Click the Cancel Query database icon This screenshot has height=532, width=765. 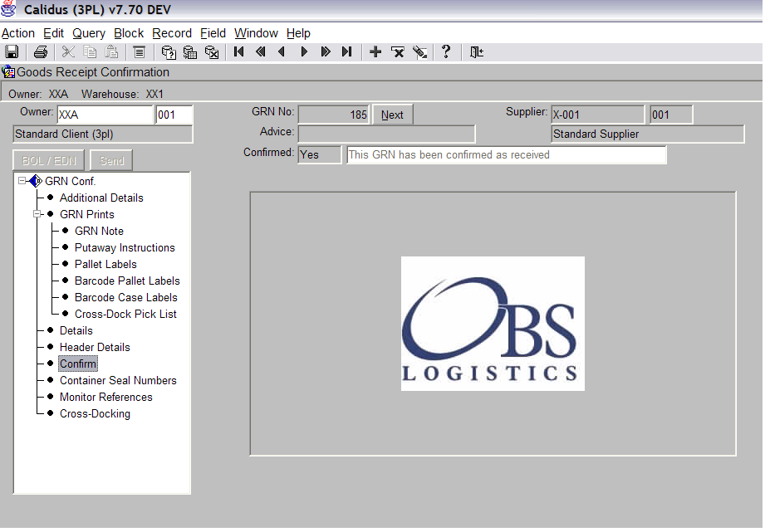click(212, 51)
